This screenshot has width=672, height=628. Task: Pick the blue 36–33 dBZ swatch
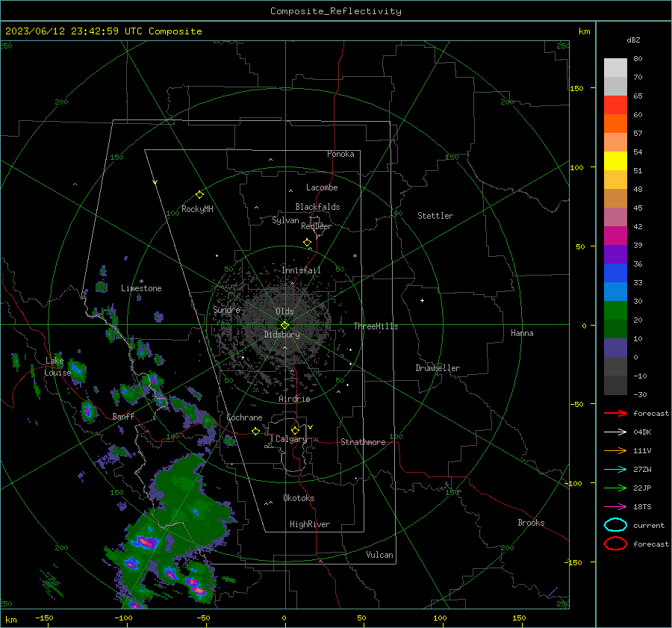click(x=615, y=273)
